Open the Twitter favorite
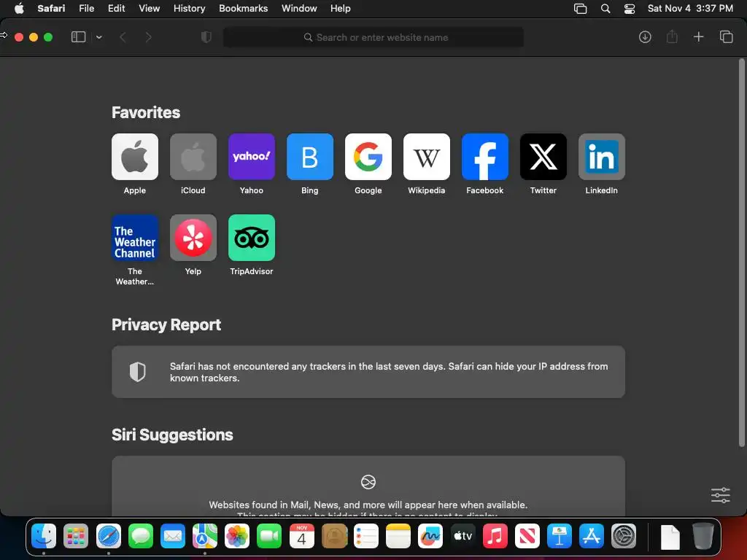Viewport: 747px width, 560px height. 543,157
